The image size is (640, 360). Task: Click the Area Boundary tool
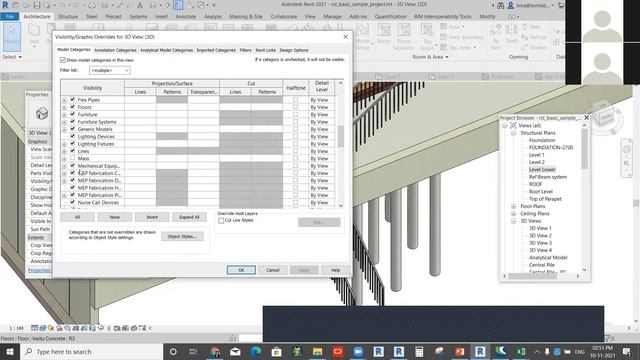[x=462, y=37]
